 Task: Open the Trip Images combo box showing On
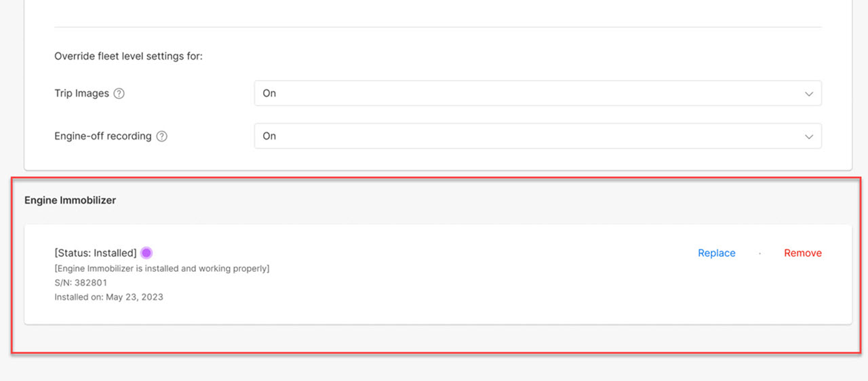point(538,94)
